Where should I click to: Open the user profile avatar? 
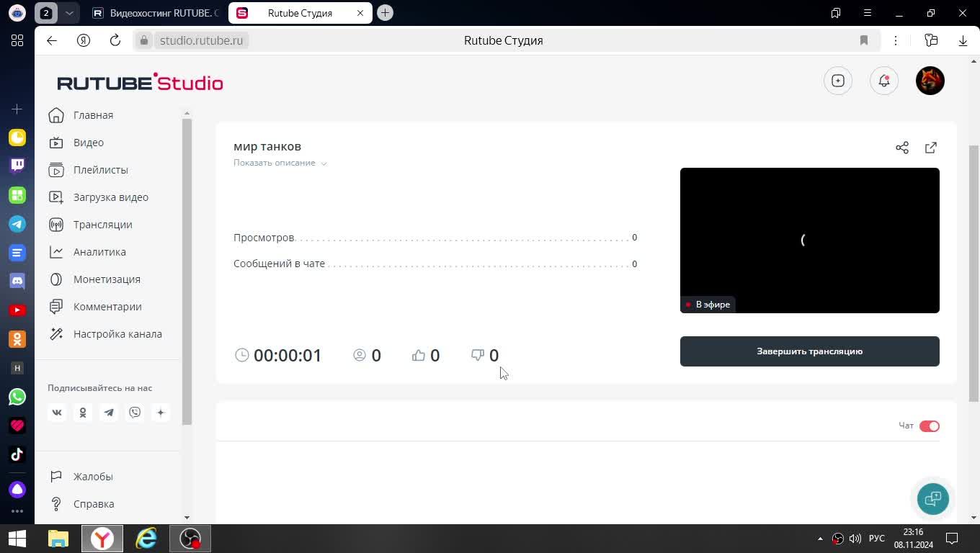point(930,81)
